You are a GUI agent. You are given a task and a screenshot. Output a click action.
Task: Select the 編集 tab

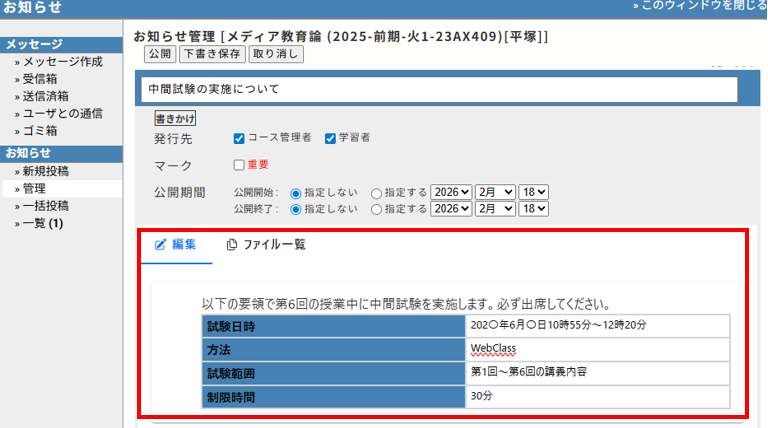point(176,244)
